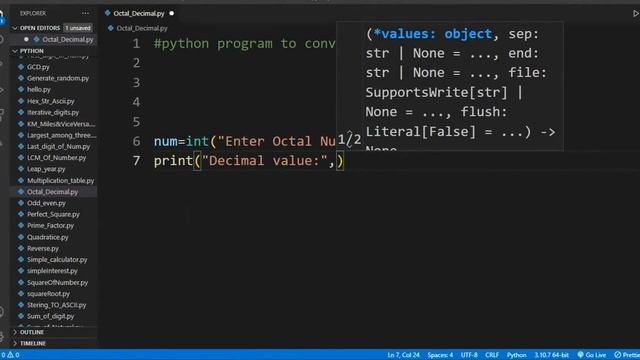Open Simple_calculator.py file
The image size is (640, 360).
57,260
